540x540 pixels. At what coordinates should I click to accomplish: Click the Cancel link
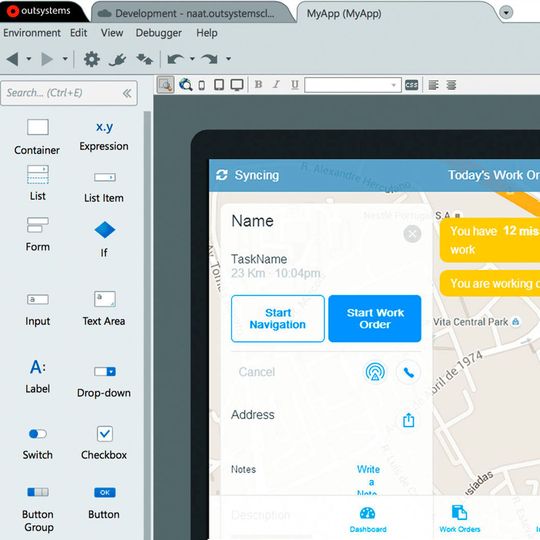[x=257, y=372]
